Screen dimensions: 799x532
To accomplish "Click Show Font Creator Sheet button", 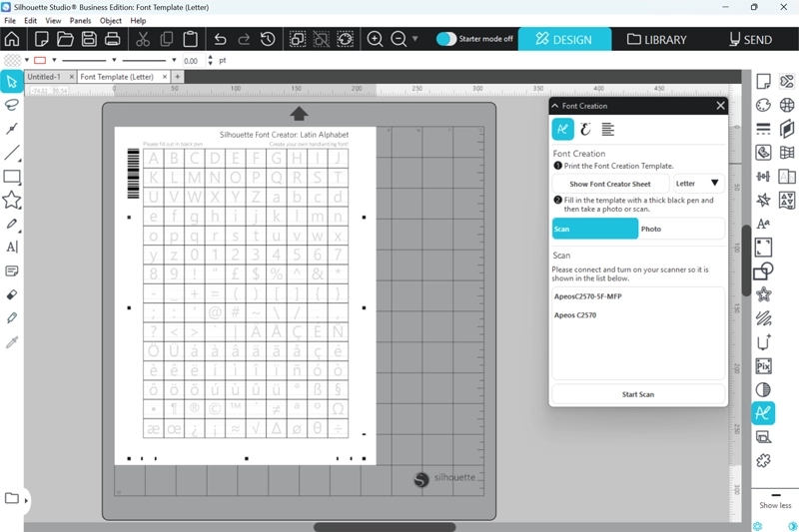I will (x=610, y=184).
